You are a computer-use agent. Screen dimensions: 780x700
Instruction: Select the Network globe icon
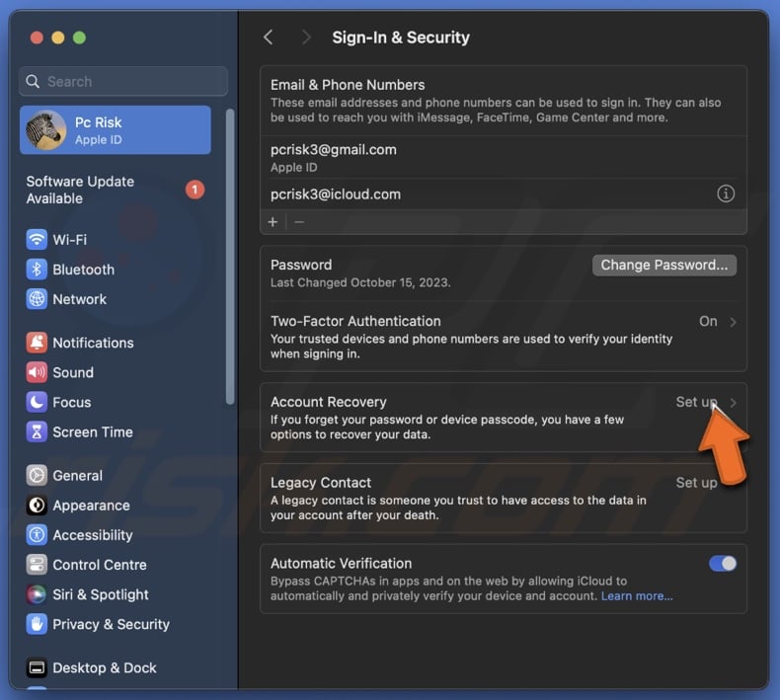click(37, 299)
